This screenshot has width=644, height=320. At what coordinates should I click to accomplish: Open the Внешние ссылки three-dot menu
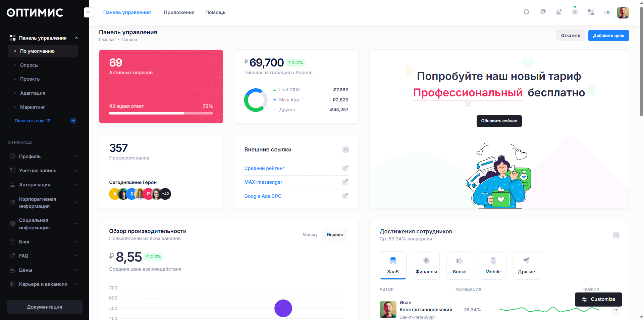pyautogui.click(x=345, y=150)
